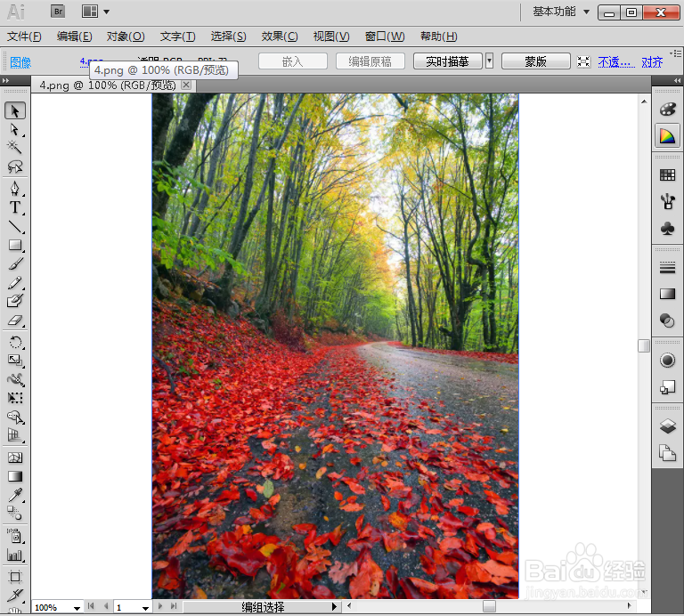The width and height of the screenshot is (684, 616).
Task: Select the Rotate tool
Action: (15, 342)
